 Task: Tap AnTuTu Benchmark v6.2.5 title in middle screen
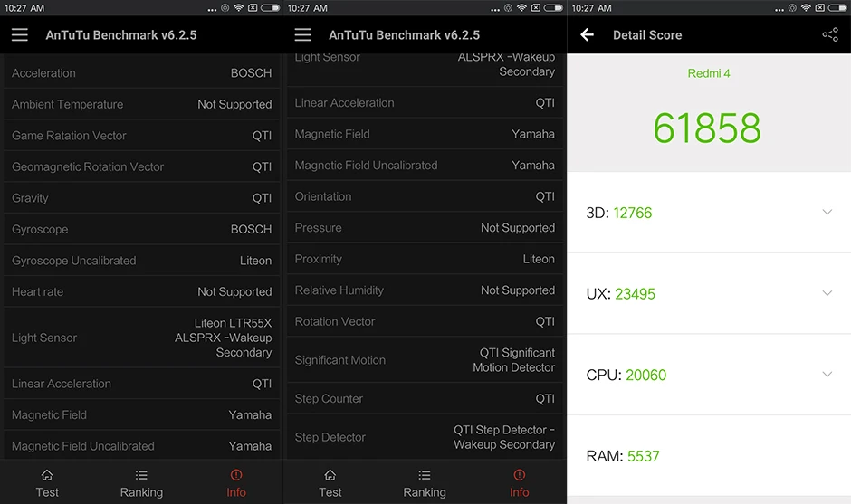click(x=405, y=35)
